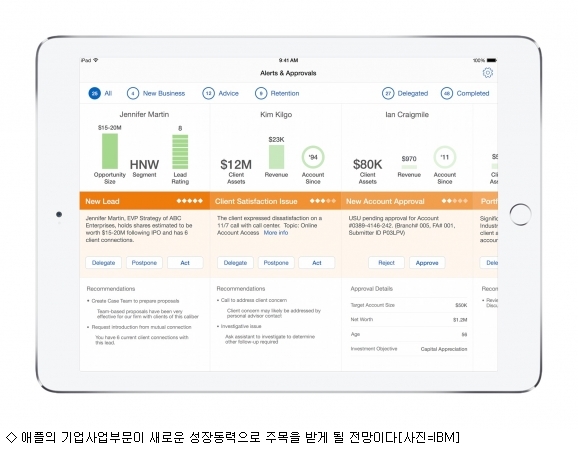Postpone Kim Kilgo's Client Satisfaction Issue

pyautogui.click(x=276, y=262)
